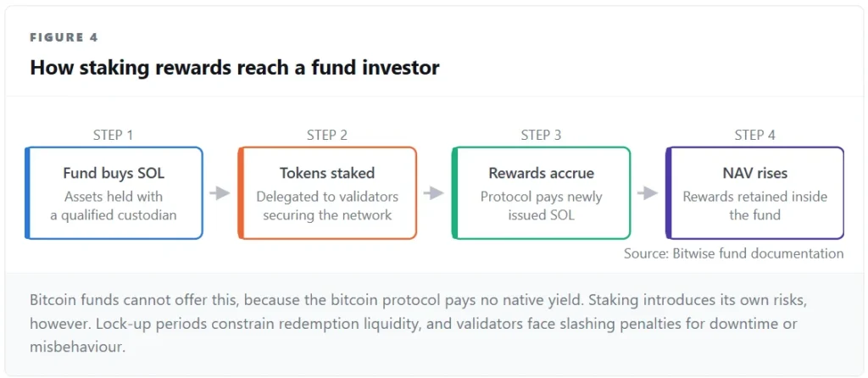Select the STEP 3 label

click(x=542, y=135)
